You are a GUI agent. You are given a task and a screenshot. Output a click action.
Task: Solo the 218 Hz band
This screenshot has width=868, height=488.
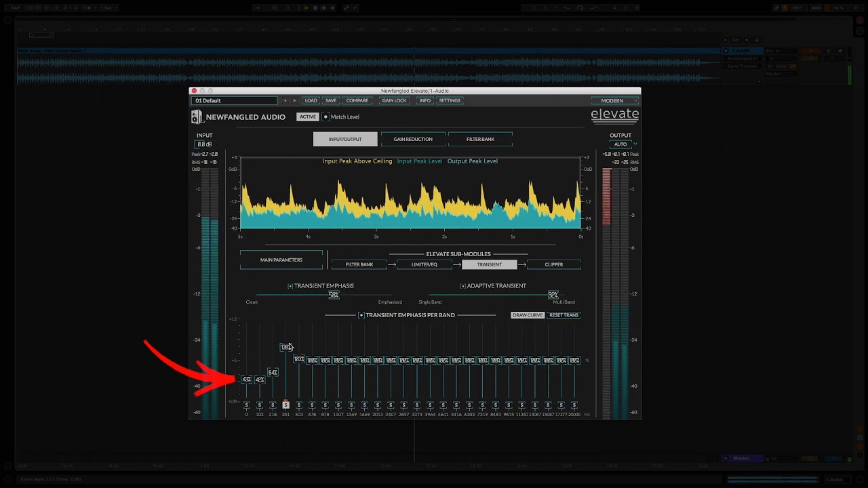pos(273,405)
